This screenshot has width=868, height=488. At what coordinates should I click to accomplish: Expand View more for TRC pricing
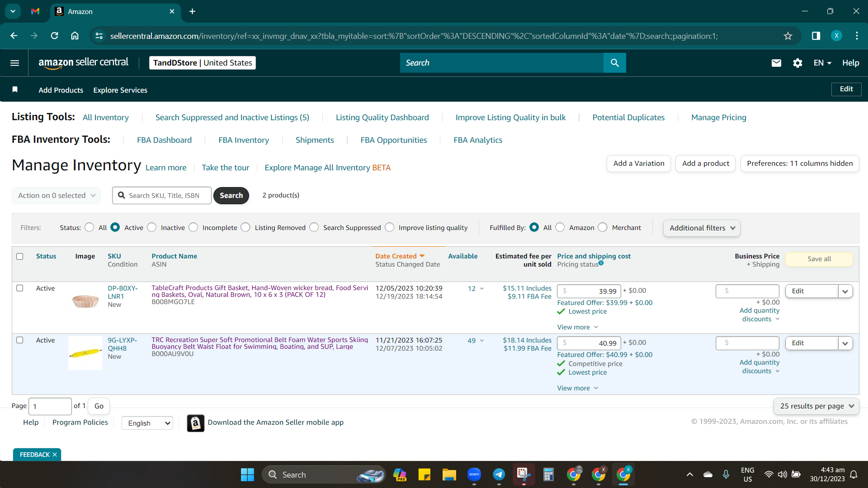click(577, 388)
